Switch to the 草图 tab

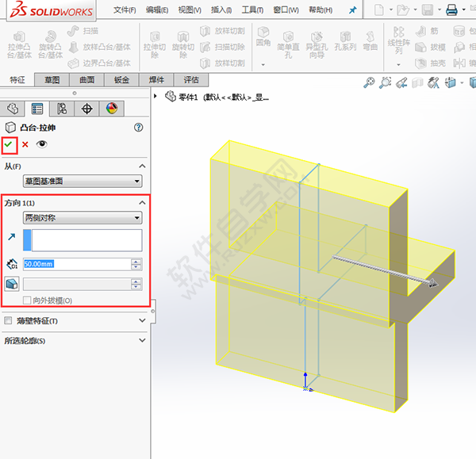coord(52,80)
